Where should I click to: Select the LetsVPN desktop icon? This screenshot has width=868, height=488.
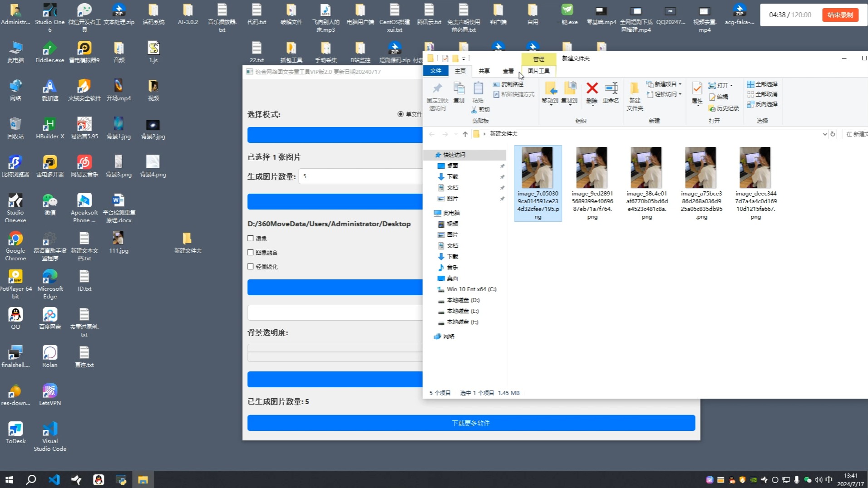[x=50, y=395]
